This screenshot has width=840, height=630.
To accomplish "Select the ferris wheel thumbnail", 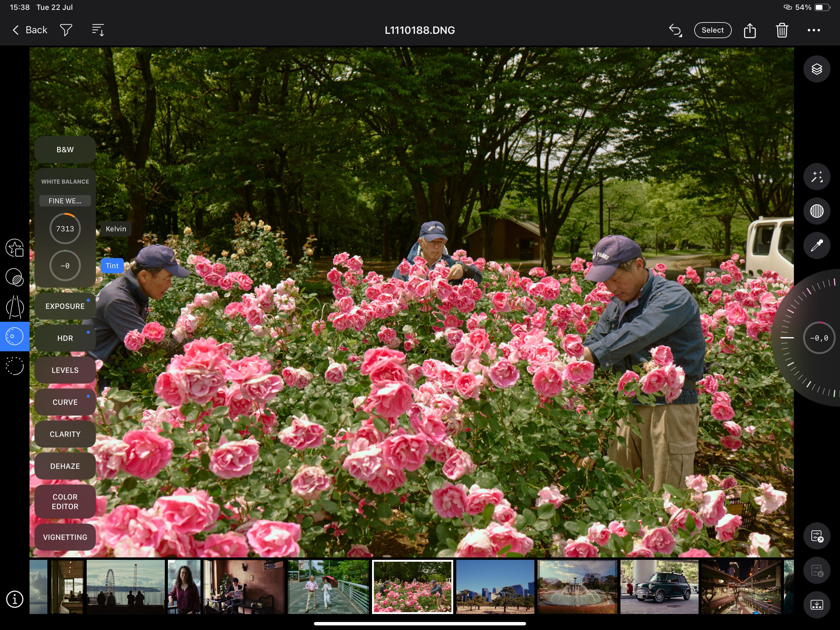I will click(x=126, y=587).
